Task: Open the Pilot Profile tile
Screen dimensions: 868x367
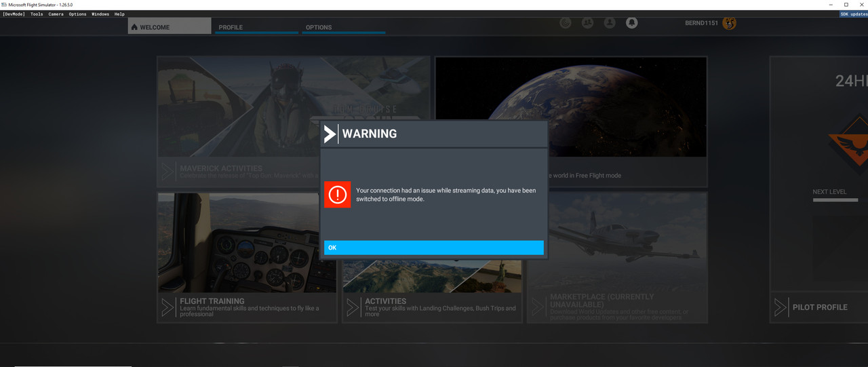Action: click(x=819, y=189)
